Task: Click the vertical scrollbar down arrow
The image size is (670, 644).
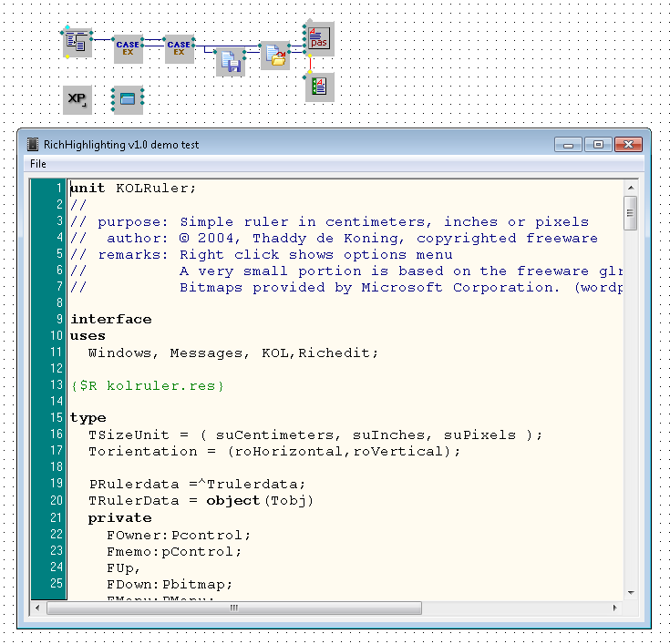Action: pos(630,591)
